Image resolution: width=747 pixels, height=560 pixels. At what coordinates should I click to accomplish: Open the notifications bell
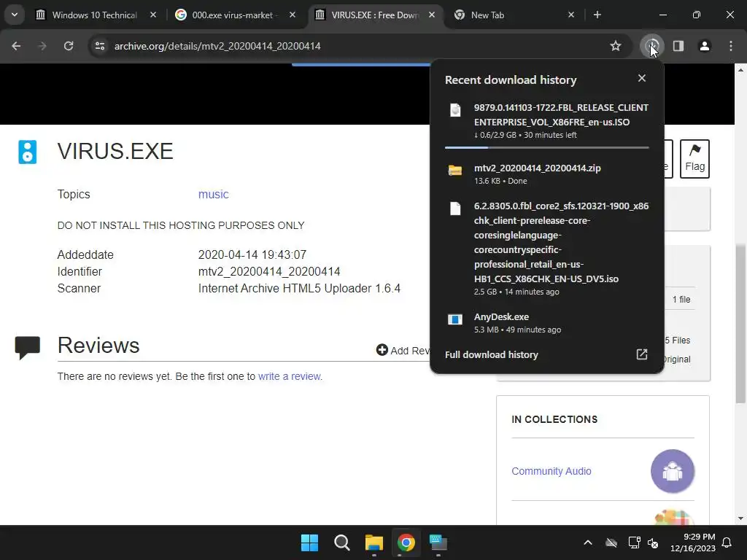click(727, 542)
